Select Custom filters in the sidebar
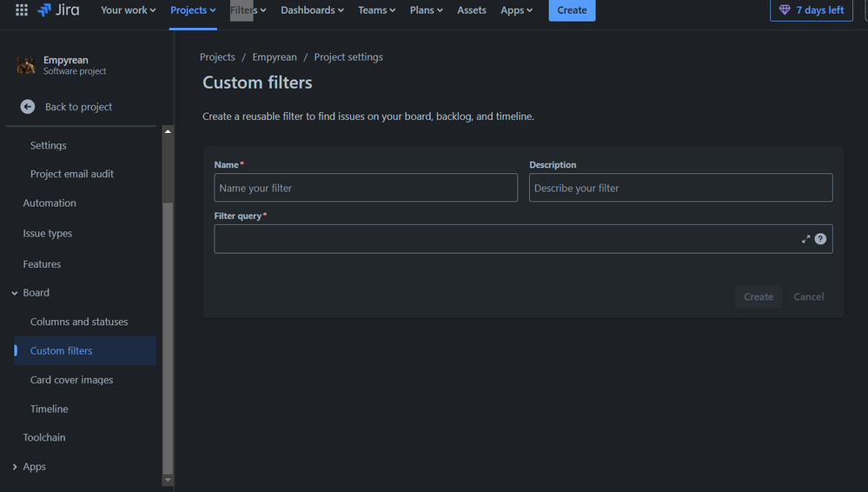 click(x=84, y=350)
